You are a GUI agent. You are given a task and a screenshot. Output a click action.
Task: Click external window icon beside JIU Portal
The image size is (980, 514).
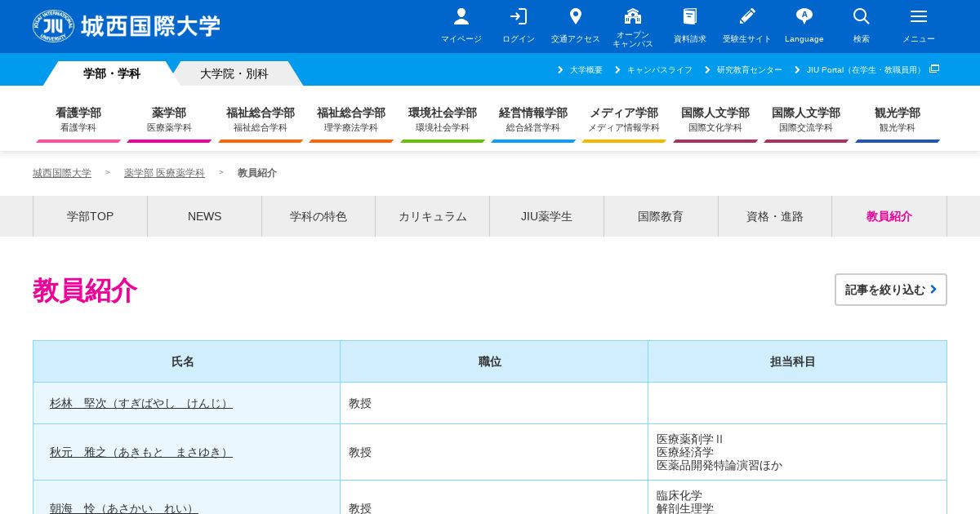click(x=934, y=69)
